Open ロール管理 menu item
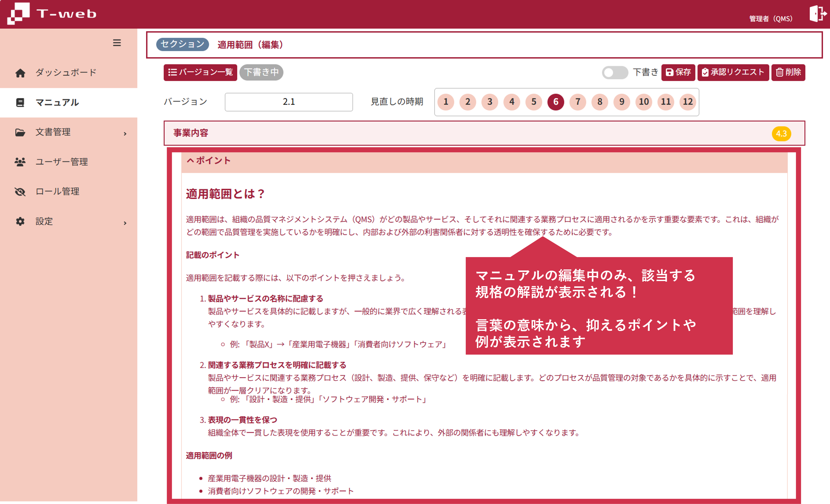 pyautogui.click(x=57, y=192)
